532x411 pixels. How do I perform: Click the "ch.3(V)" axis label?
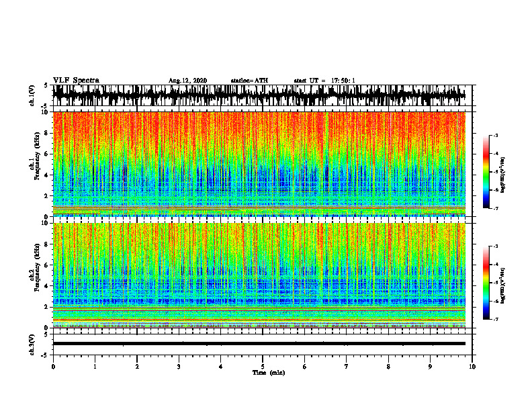pyautogui.click(x=32, y=345)
